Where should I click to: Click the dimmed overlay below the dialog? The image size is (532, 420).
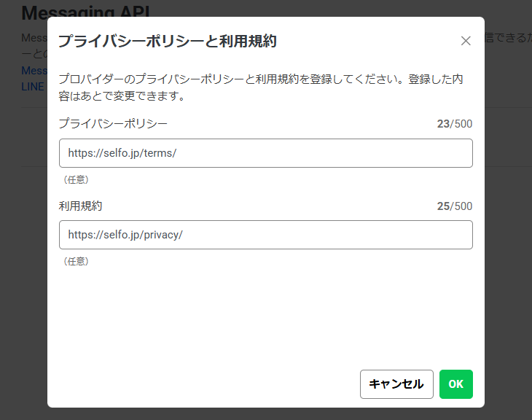pyautogui.click(x=266, y=414)
